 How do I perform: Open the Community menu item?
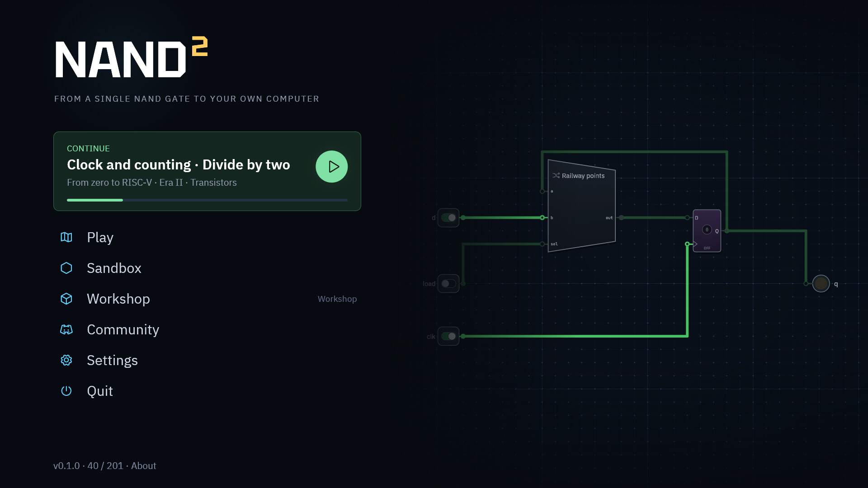point(207,329)
